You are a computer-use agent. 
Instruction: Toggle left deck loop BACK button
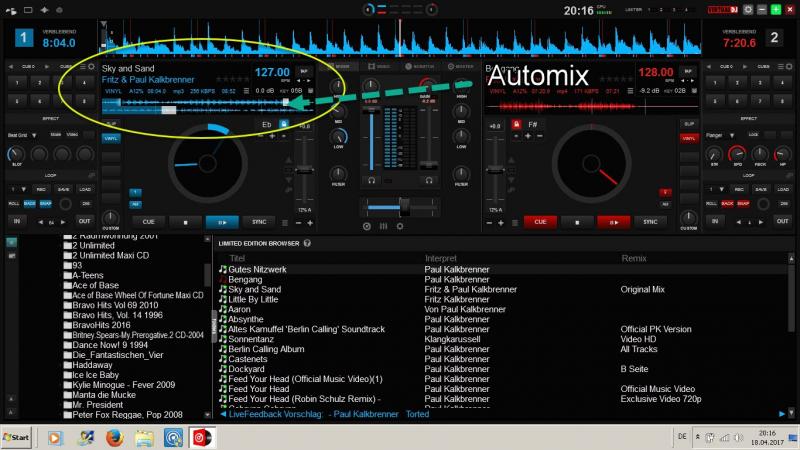[30, 204]
